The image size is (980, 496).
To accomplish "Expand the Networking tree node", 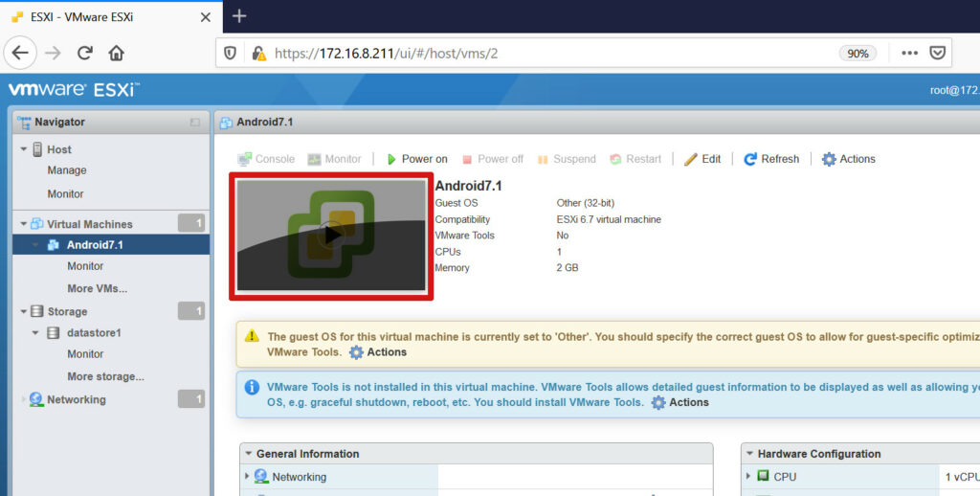I will [24, 399].
